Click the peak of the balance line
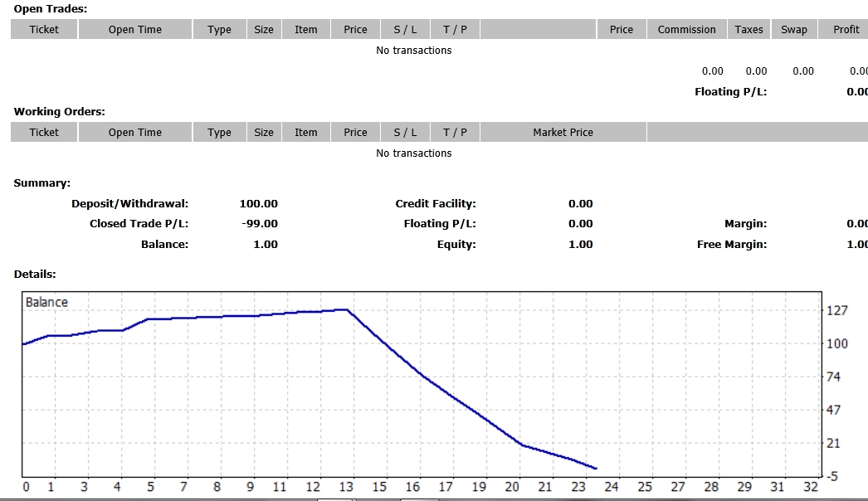The width and height of the screenshot is (868, 501). (347, 310)
